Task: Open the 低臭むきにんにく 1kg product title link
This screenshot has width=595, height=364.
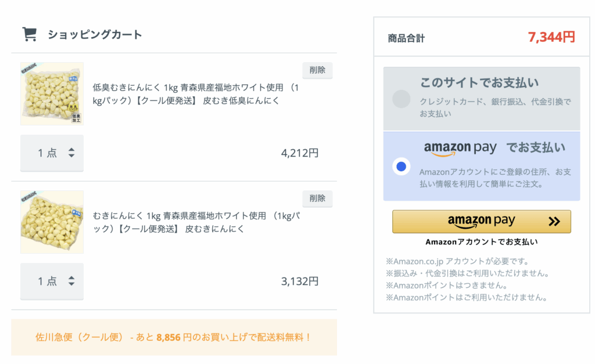Action: click(x=196, y=94)
